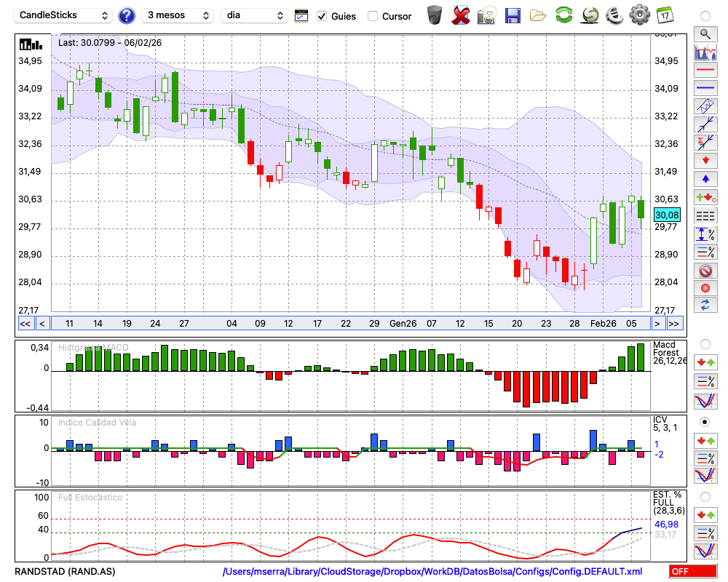Click the Last: 30.0799 - 06/02/26 text
728x582 pixels.
click(110, 43)
